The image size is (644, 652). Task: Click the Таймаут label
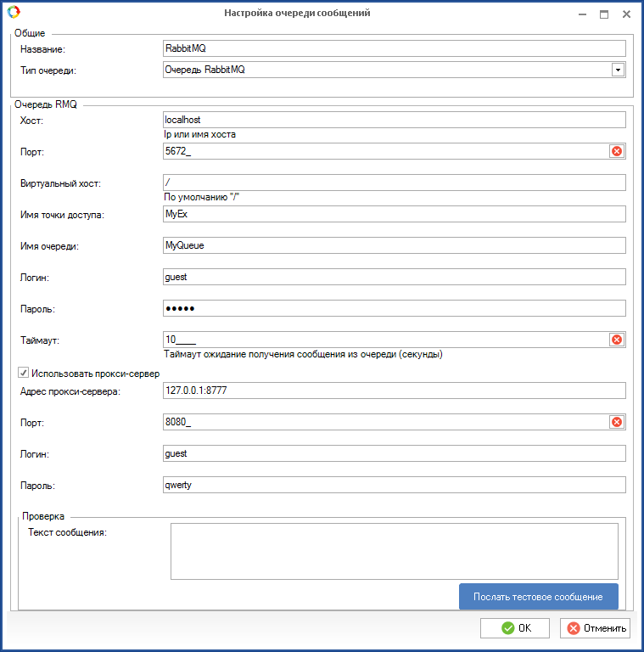pos(40,340)
